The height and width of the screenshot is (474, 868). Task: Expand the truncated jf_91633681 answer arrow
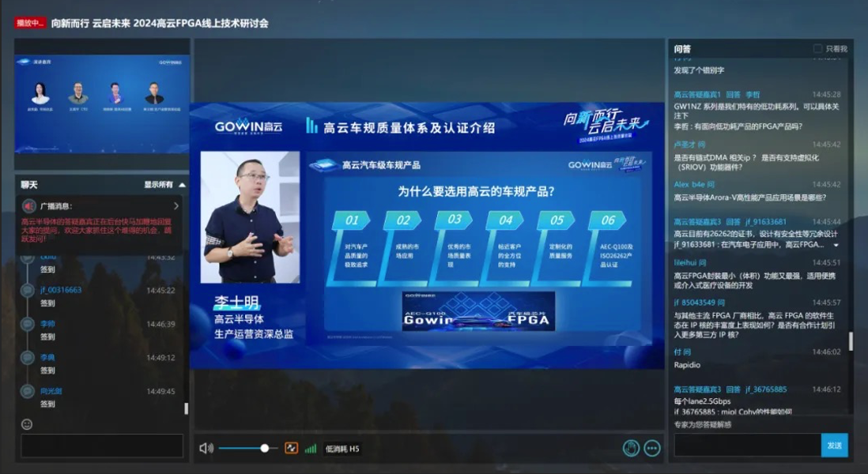tap(836, 244)
